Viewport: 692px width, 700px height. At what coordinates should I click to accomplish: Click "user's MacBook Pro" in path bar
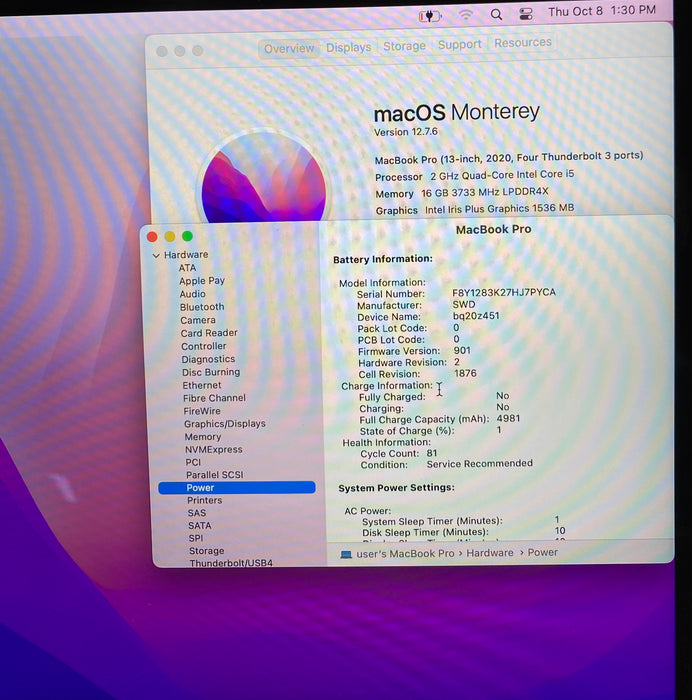coord(405,554)
